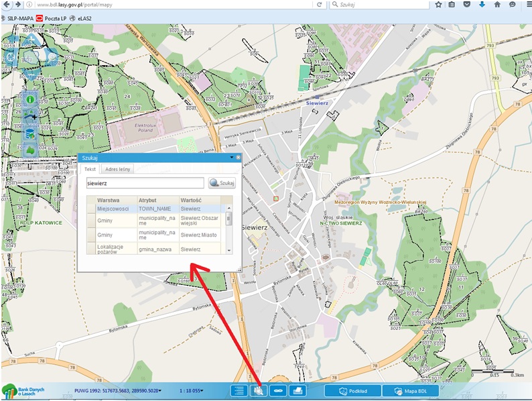This screenshot has width=532, height=401.
Task: Select the Tekst tab
Action: [x=90, y=169]
